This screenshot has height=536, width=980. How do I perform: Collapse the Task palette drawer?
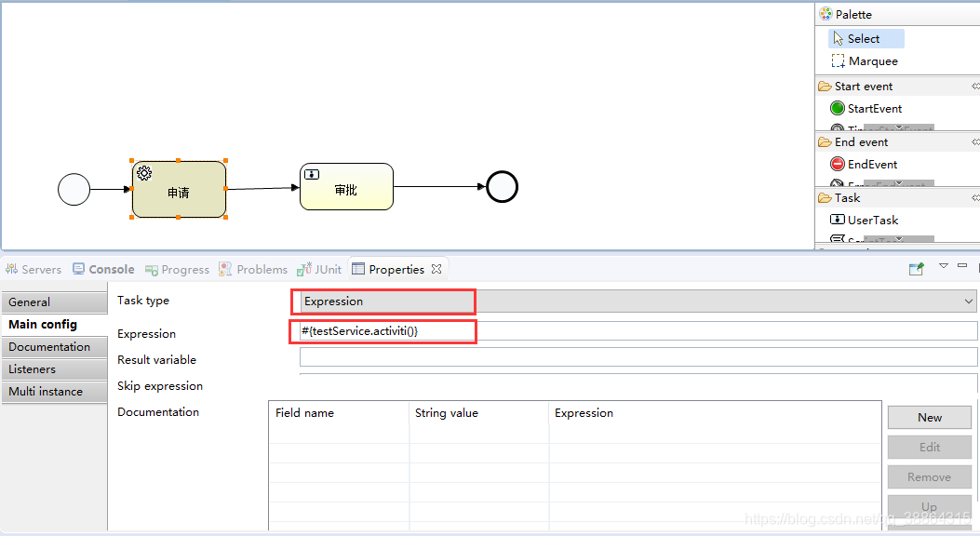[975, 197]
